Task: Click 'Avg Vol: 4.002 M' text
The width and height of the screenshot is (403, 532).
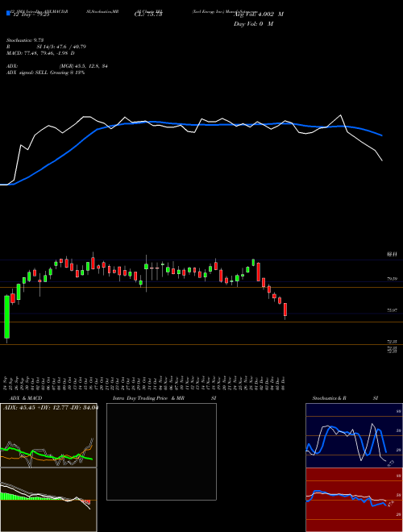Action: (259, 15)
